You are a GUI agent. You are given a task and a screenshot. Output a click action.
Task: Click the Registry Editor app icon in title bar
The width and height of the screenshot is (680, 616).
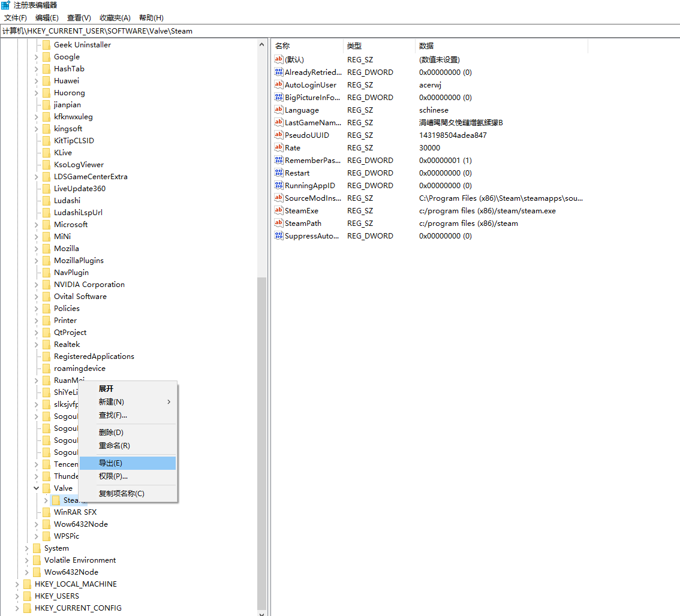(x=5, y=5)
